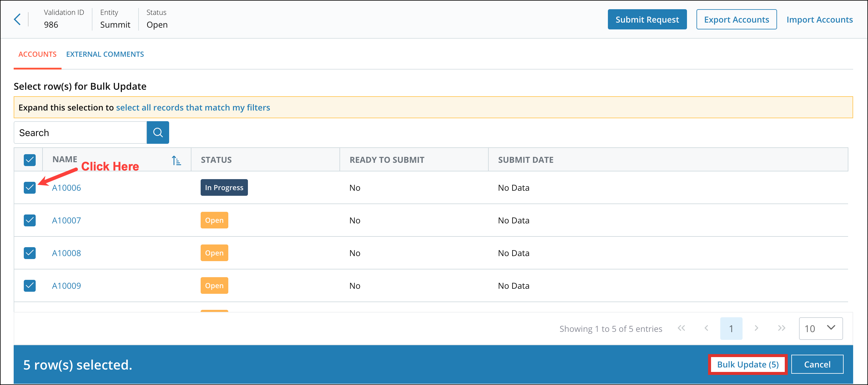868x385 pixels.
Task: Click the 5 row(s) selected message
Action: coord(78,365)
